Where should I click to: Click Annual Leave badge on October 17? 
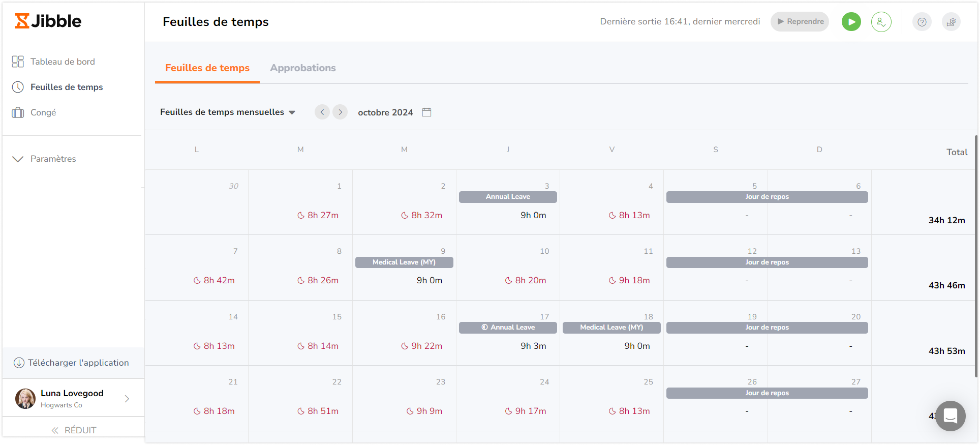point(508,328)
